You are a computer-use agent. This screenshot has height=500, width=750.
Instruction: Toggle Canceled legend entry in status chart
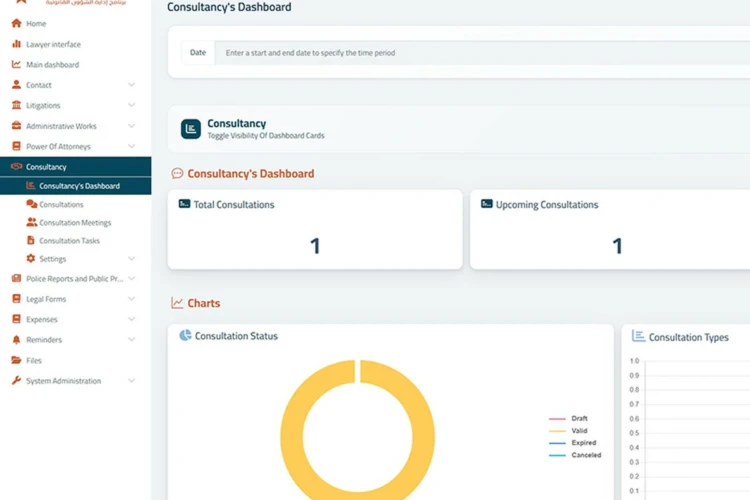click(x=575, y=455)
